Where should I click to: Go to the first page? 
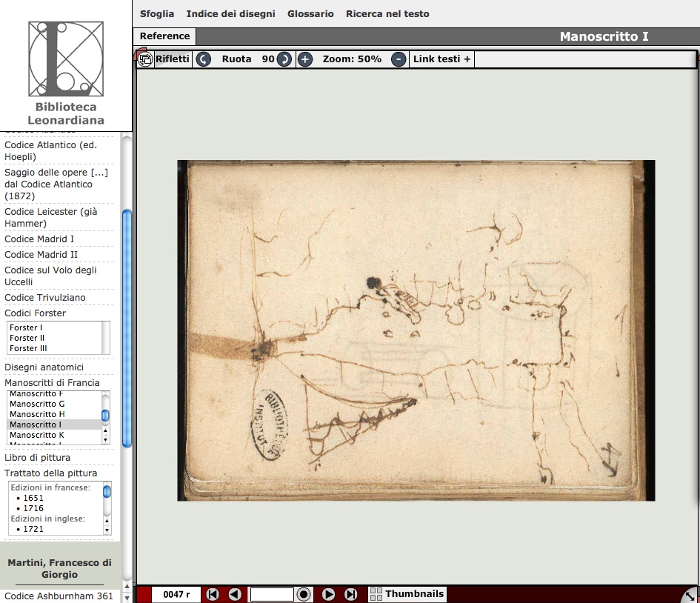coord(213,594)
